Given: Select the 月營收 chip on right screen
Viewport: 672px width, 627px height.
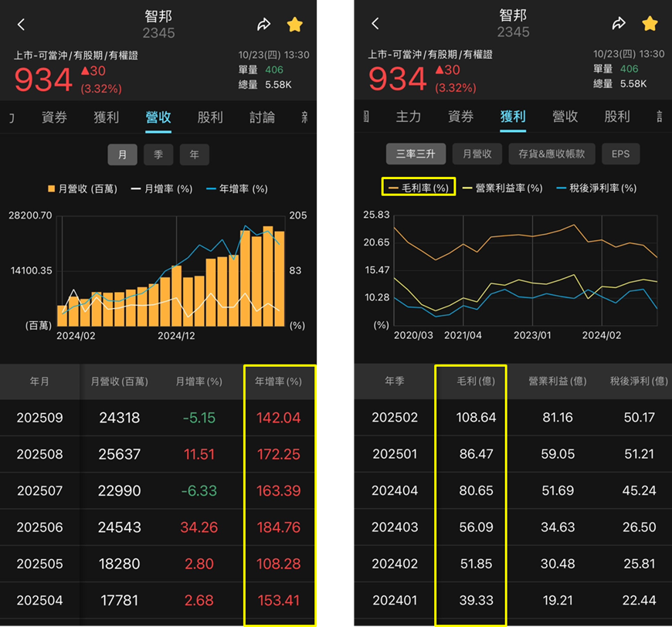Looking at the screenshot, I should (x=477, y=154).
